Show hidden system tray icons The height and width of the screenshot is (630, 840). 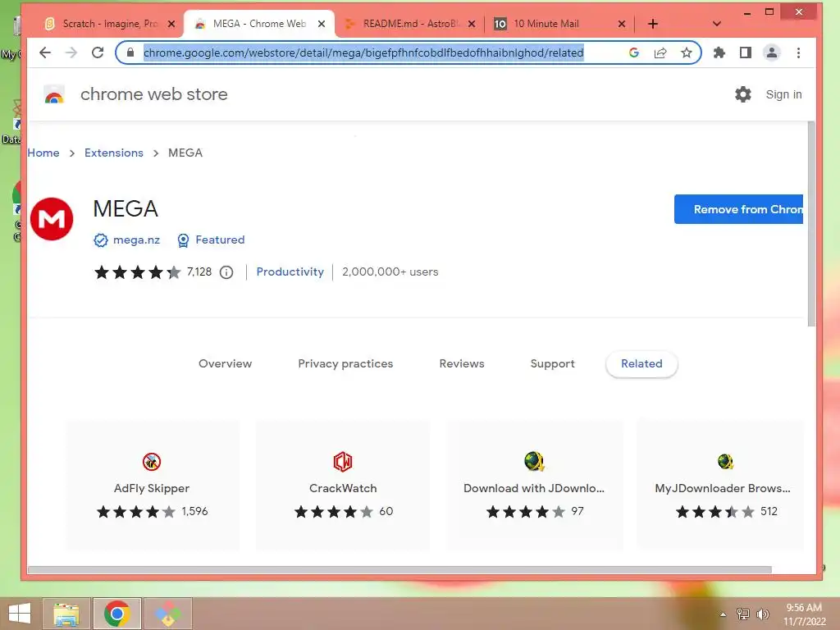(x=723, y=614)
